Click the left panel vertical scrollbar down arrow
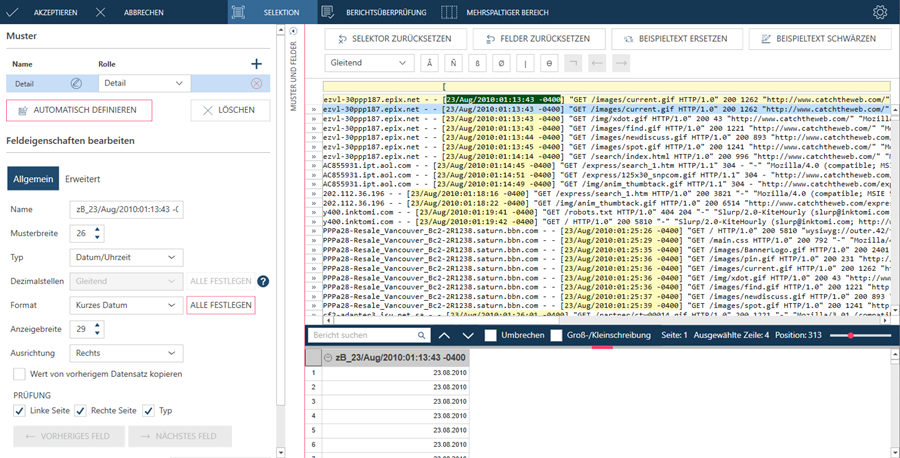 pyautogui.click(x=281, y=452)
